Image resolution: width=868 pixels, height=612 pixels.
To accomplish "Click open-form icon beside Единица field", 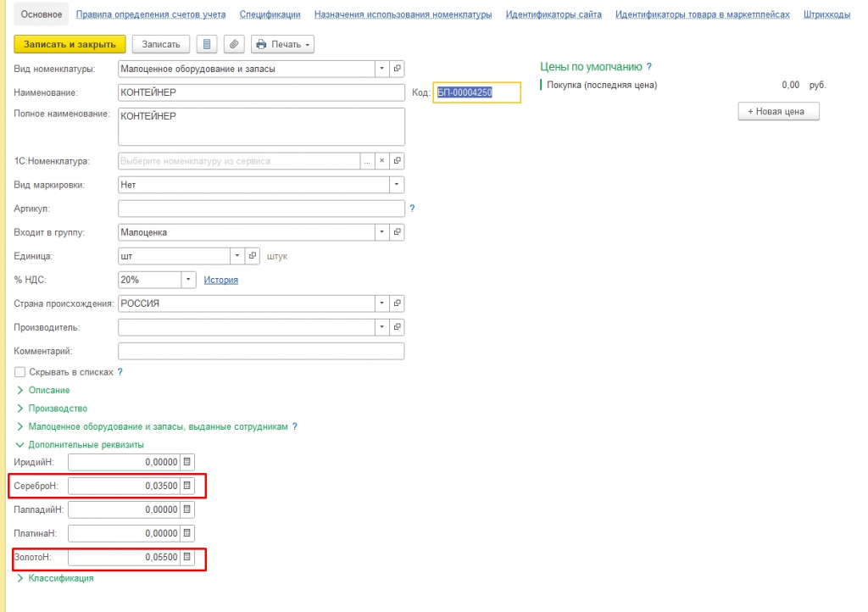I will 253,256.
